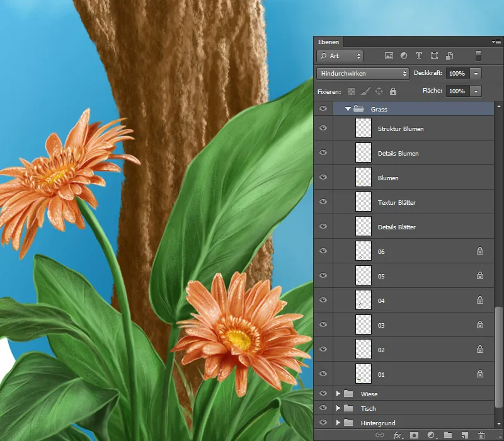
Task: Filter layers by type (T) icon
Action: tap(419, 56)
